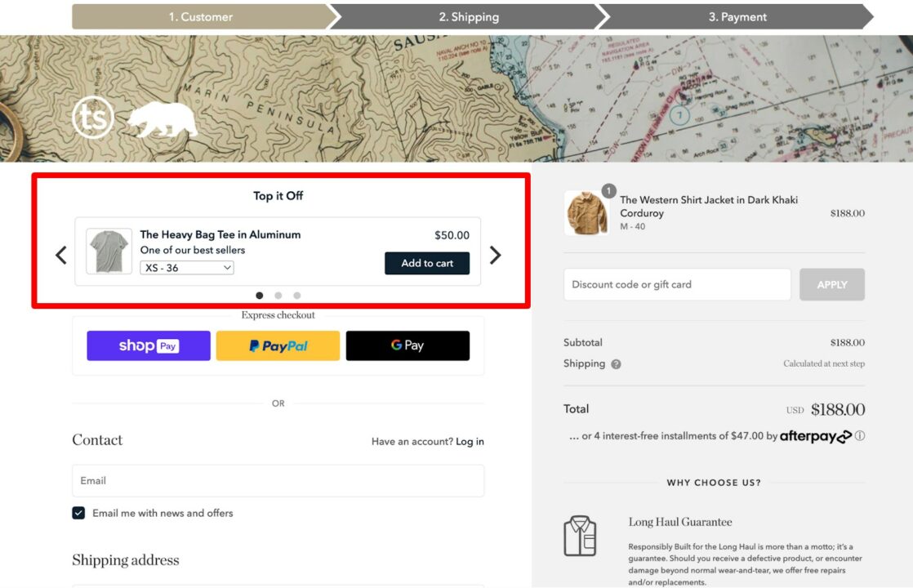Click the Discount code or gift card field
This screenshot has width=913, height=588.
coord(677,285)
